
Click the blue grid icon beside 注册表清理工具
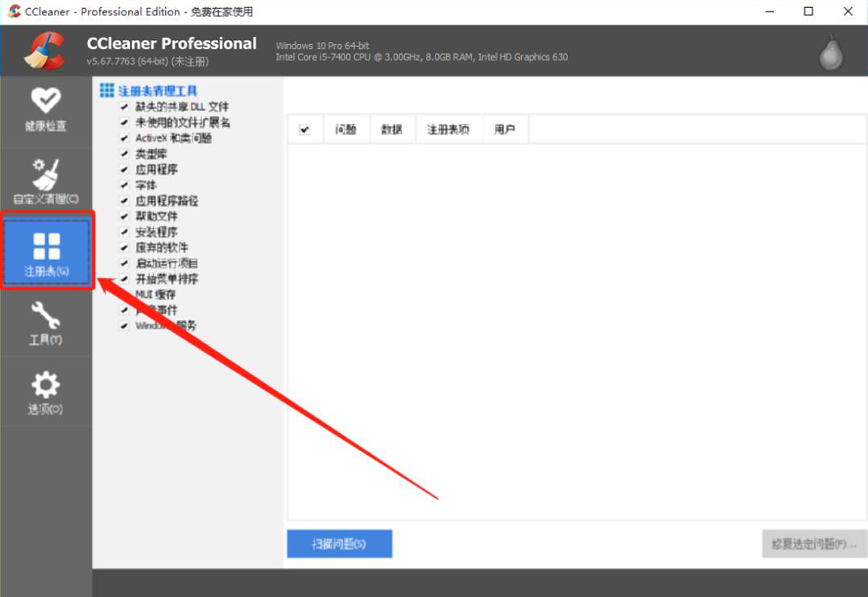(107, 90)
